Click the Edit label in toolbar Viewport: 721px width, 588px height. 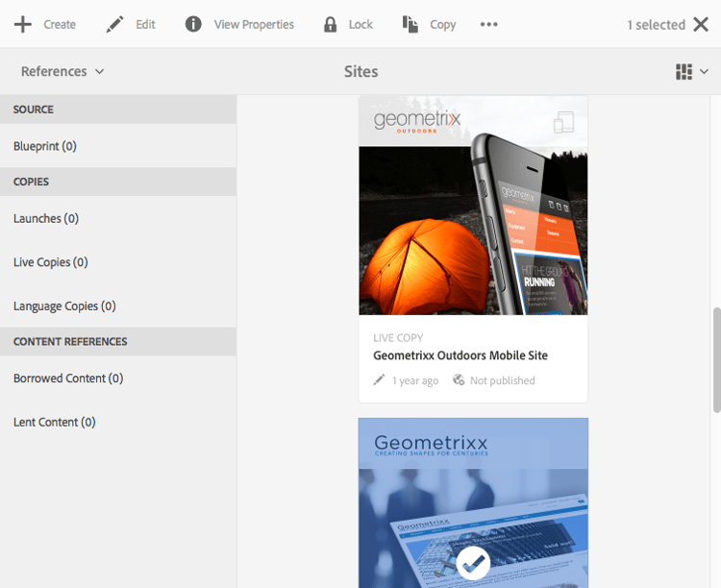point(145,24)
